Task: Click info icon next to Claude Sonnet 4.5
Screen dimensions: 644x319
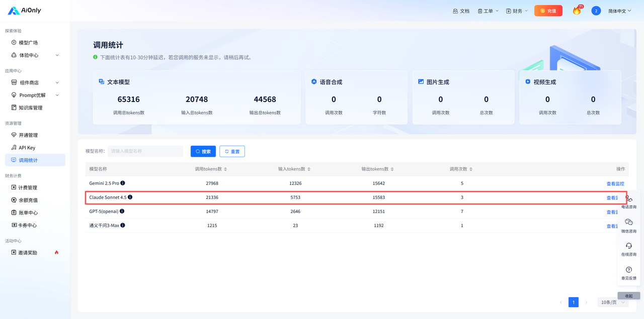Action: click(x=130, y=197)
